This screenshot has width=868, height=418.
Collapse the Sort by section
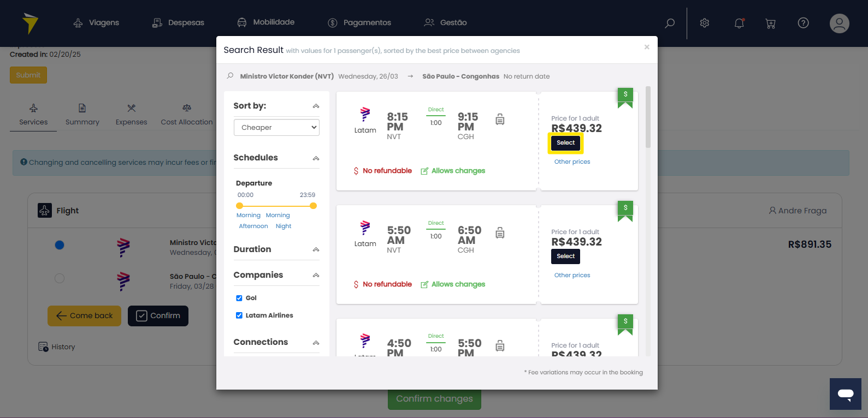pyautogui.click(x=316, y=106)
